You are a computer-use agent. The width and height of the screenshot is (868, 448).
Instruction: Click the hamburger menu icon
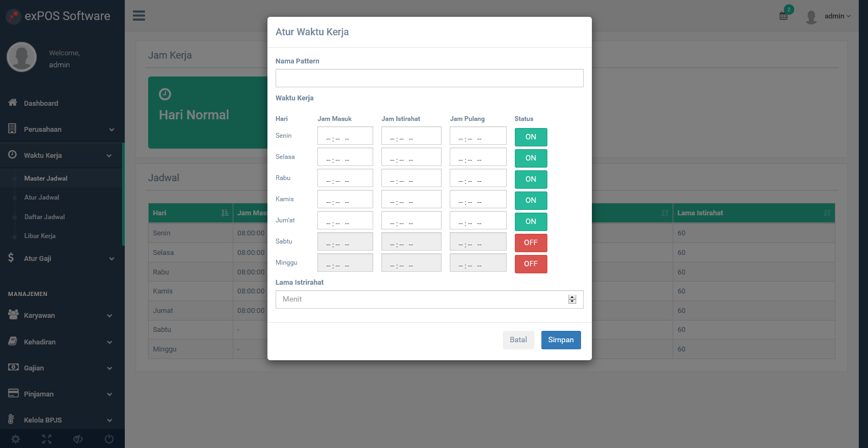pyautogui.click(x=139, y=16)
